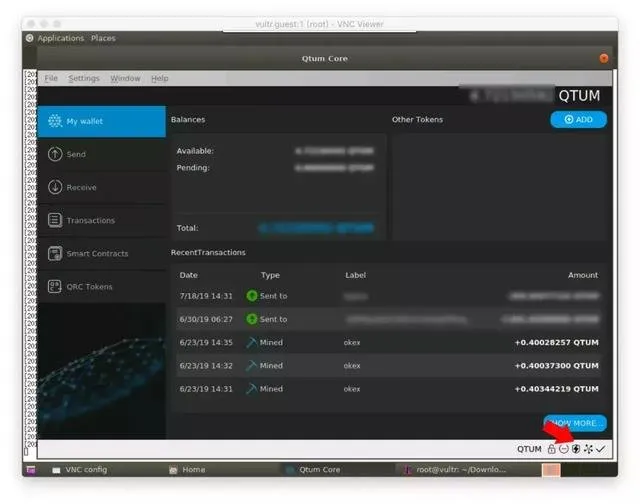
Task: Click the +0.40344219 QTUM amount
Action: point(556,389)
